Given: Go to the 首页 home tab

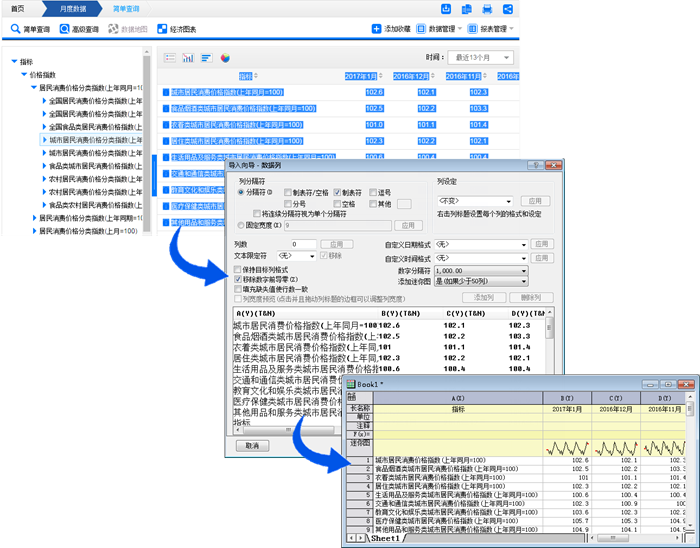Looking at the screenshot, I should coord(17,8).
